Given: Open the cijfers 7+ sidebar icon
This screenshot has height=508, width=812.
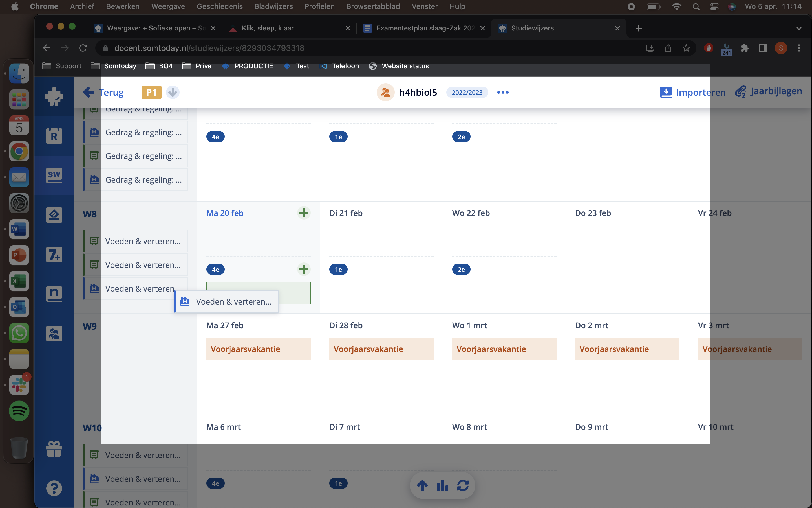Looking at the screenshot, I should point(54,254).
